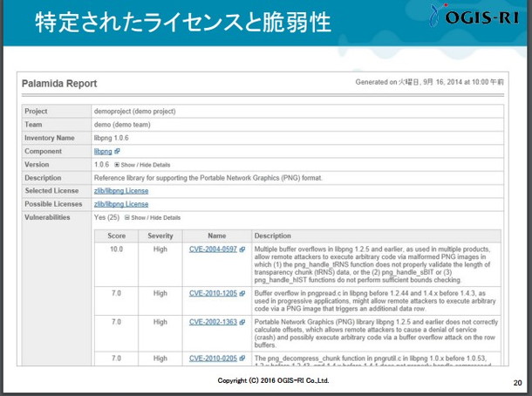
Task: Click external icon next to CVE-2010-0205
Action: click(x=242, y=358)
